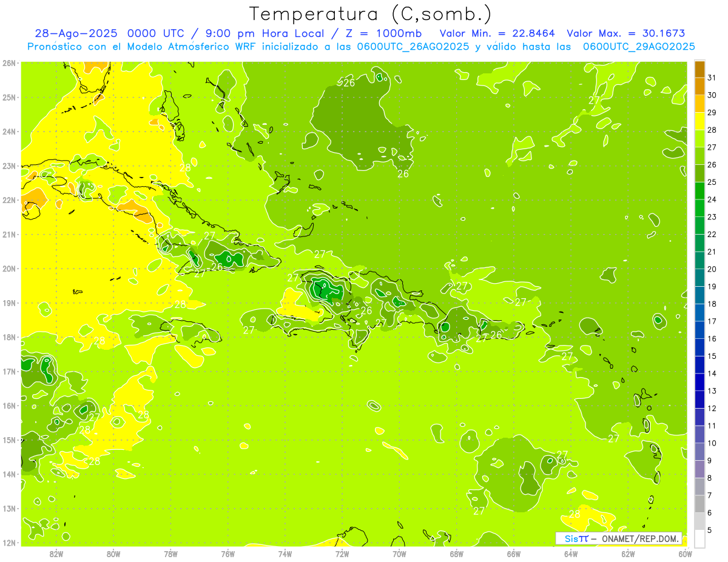Image resolution: width=728 pixels, height=562 pixels.
Task: Click the 60W longitude label
Action: [686, 554]
